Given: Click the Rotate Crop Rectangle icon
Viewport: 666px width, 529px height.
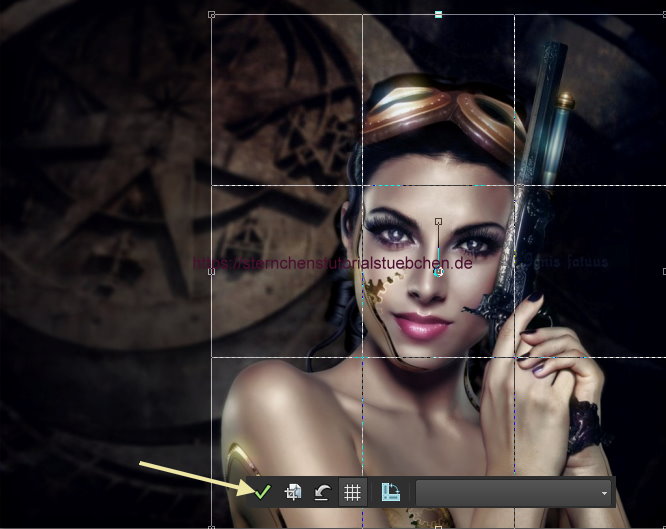Looking at the screenshot, I should pos(390,492).
